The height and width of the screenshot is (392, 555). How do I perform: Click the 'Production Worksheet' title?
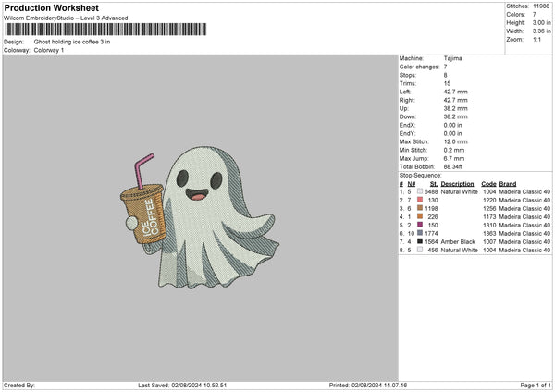51,7
